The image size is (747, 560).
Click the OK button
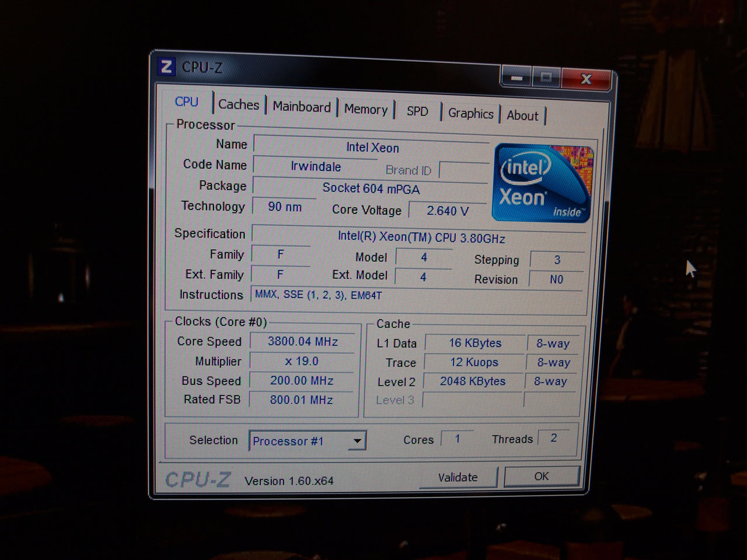[542, 477]
